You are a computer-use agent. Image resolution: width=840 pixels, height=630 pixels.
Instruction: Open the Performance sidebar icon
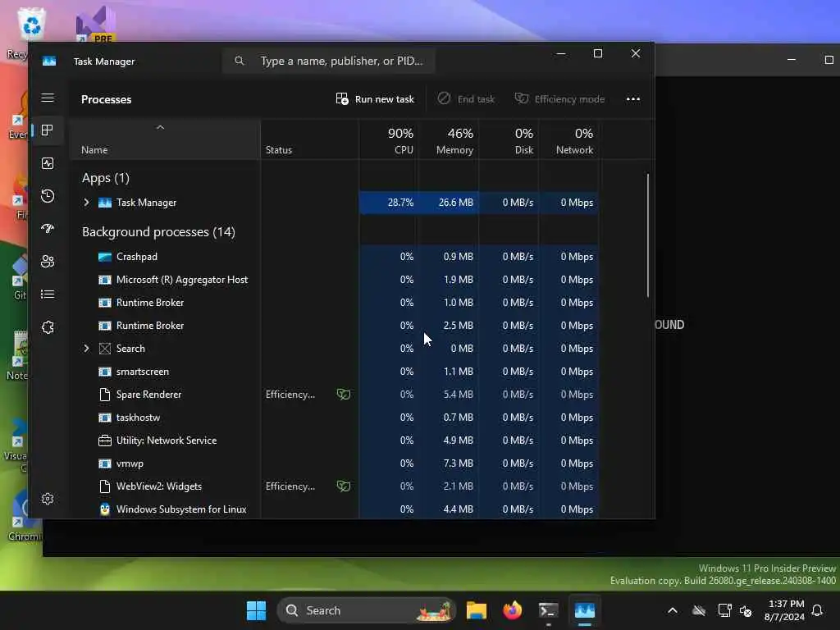coord(48,163)
